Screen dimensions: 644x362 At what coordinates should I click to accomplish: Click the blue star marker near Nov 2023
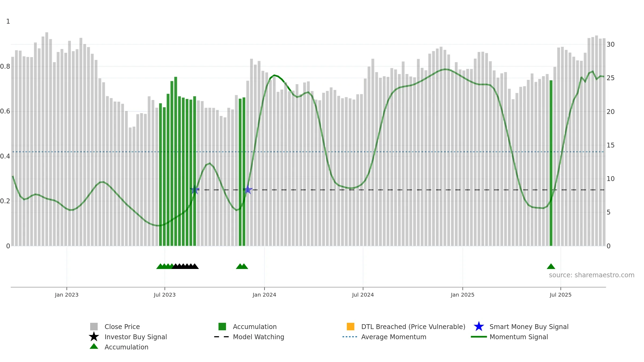point(248,190)
